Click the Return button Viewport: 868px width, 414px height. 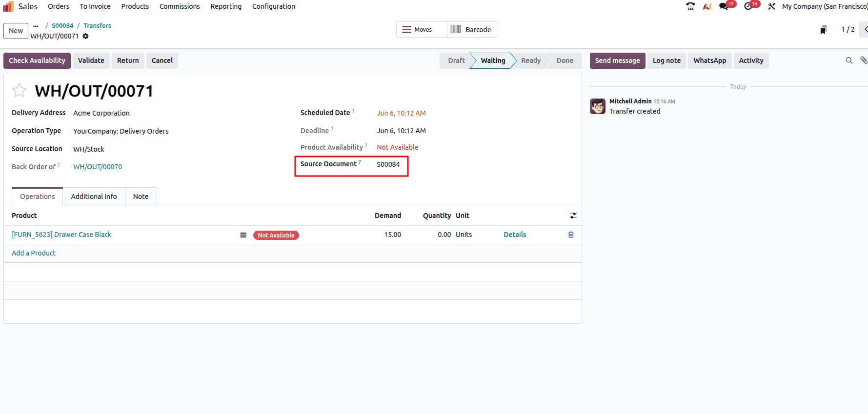click(x=128, y=60)
